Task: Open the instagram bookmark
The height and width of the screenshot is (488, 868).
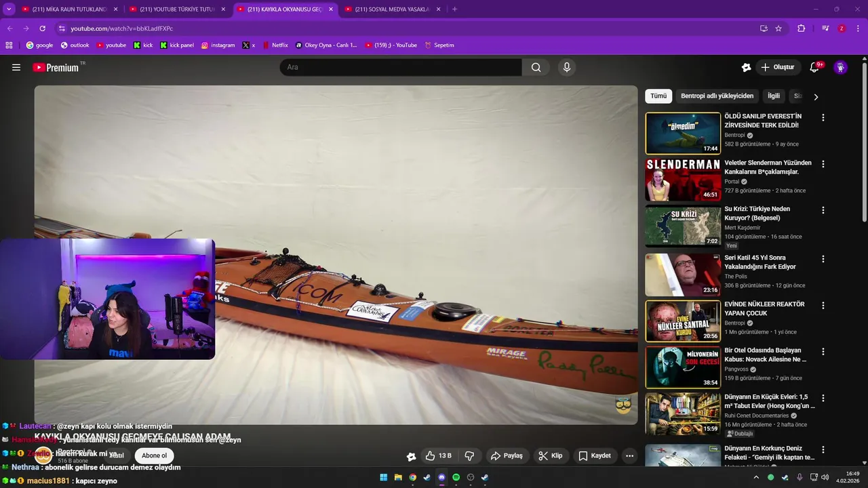Action: 218,45
